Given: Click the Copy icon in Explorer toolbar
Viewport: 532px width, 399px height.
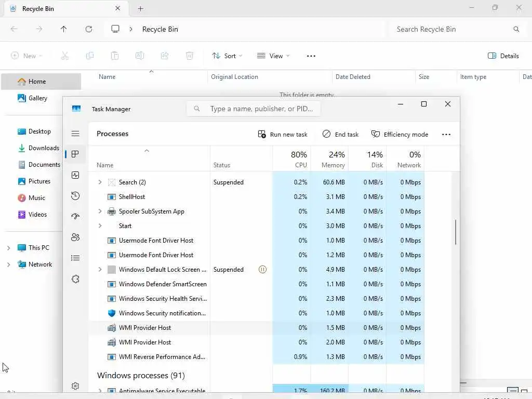Looking at the screenshot, I should click(90, 56).
